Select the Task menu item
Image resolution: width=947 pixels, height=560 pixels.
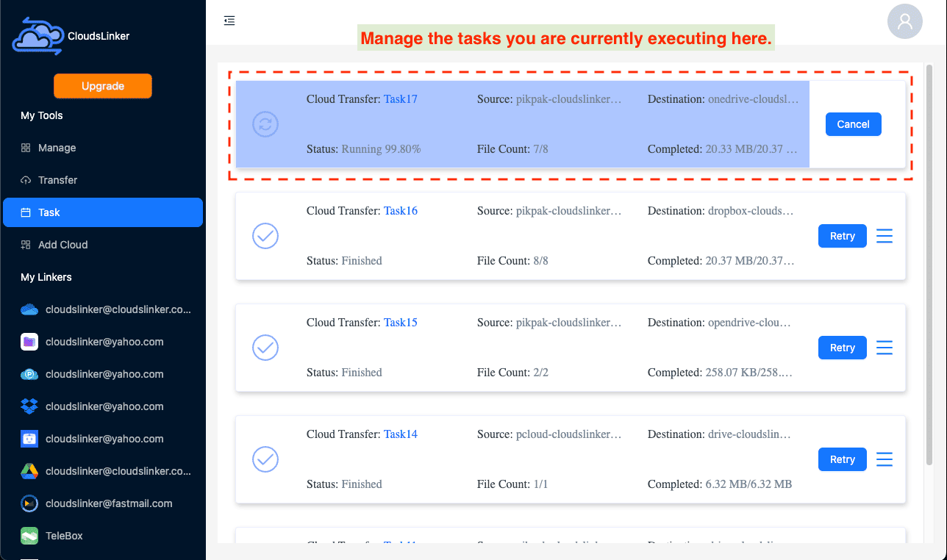(103, 212)
